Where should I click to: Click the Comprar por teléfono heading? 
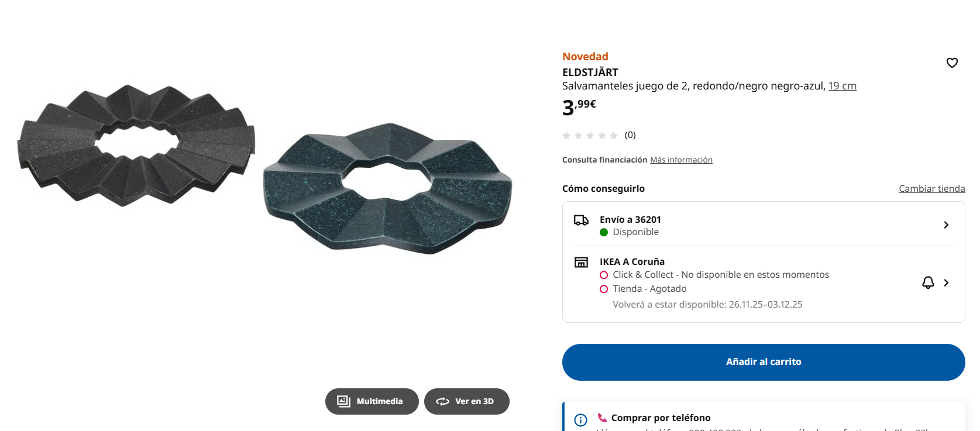coord(661,418)
